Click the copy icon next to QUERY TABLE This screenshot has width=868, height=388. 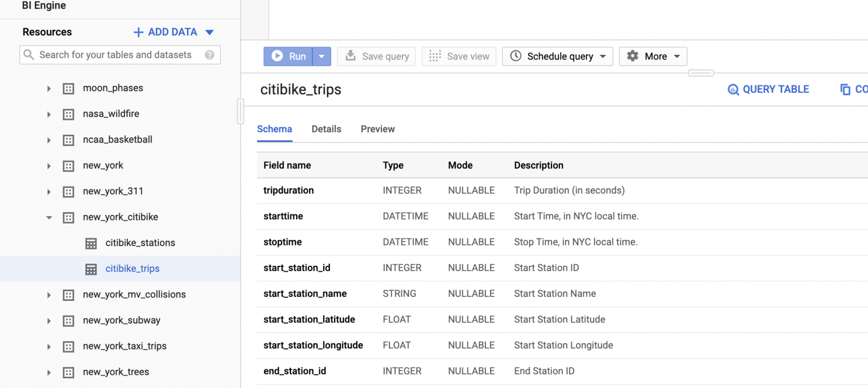(x=845, y=89)
